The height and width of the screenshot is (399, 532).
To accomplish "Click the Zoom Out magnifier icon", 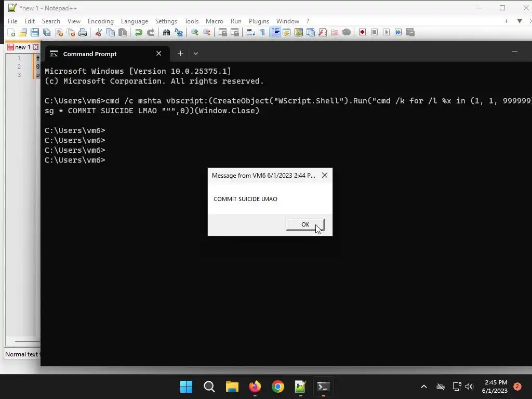I will [x=207, y=32].
